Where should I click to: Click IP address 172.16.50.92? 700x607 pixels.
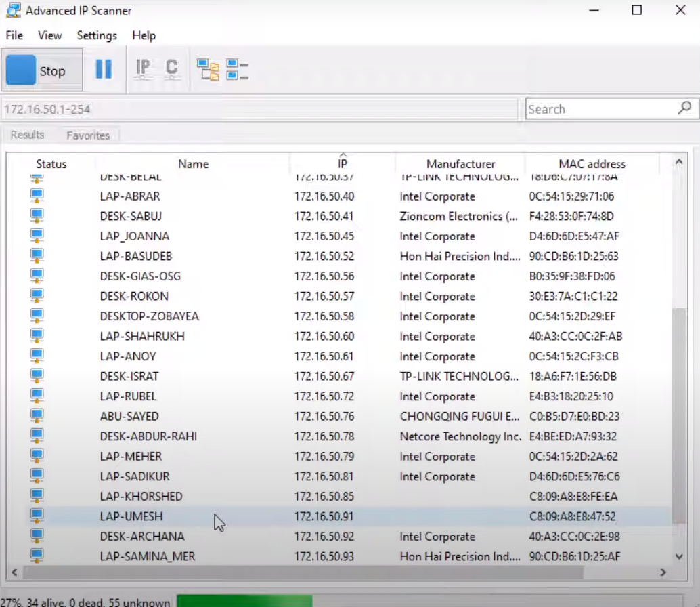tap(324, 536)
